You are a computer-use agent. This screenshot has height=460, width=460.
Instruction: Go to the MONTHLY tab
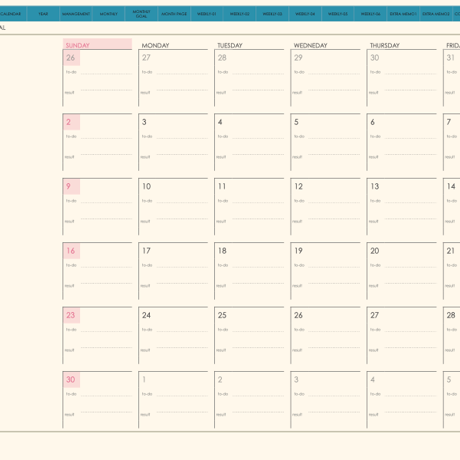[x=108, y=14]
